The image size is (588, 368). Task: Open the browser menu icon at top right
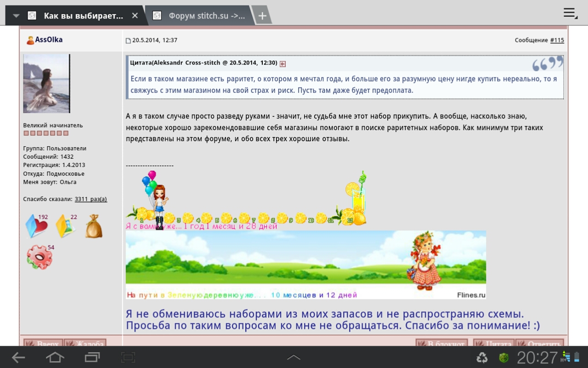[x=570, y=14]
